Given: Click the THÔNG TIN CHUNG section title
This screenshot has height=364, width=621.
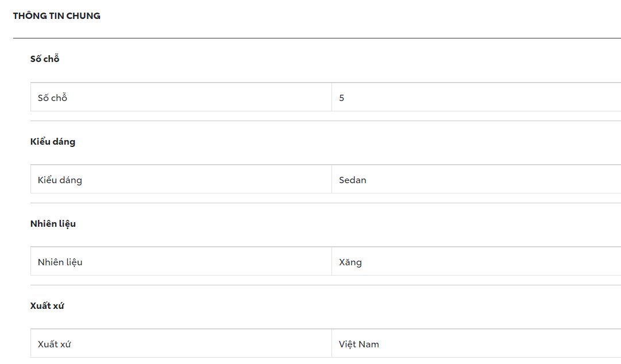Looking at the screenshot, I should (x=56, y=16).
